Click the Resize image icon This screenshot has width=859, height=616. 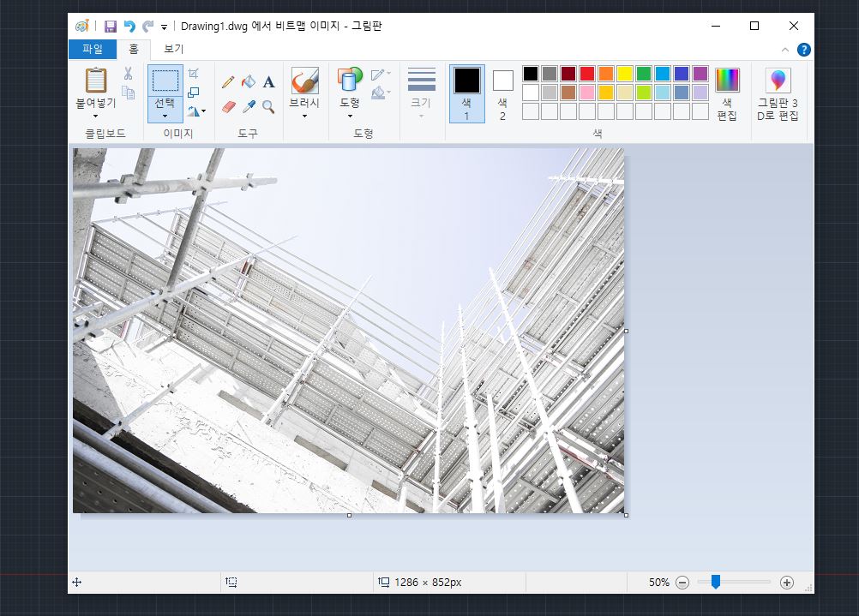click(194, 93)
